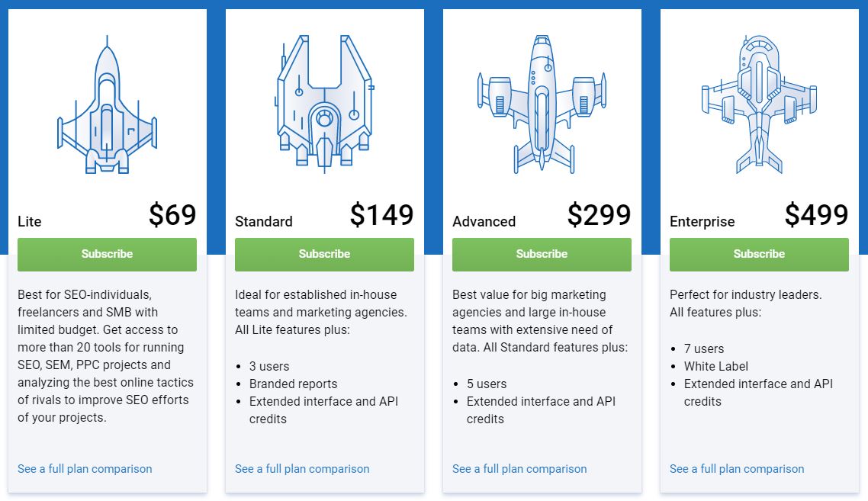The width and height of the screenshot is (868, 501).
Task: Subscribe to the Lite plan
Action: point(107,254)
